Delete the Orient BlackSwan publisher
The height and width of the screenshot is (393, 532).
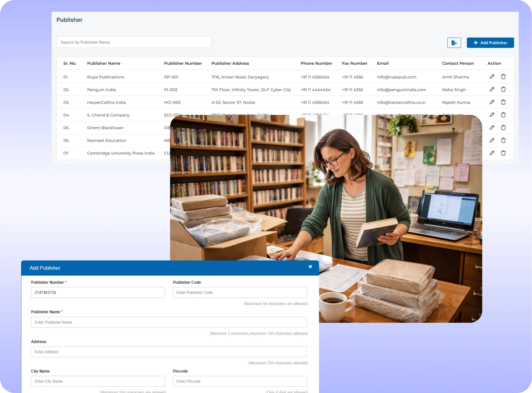pyautogui.click(x=503, y=127)
